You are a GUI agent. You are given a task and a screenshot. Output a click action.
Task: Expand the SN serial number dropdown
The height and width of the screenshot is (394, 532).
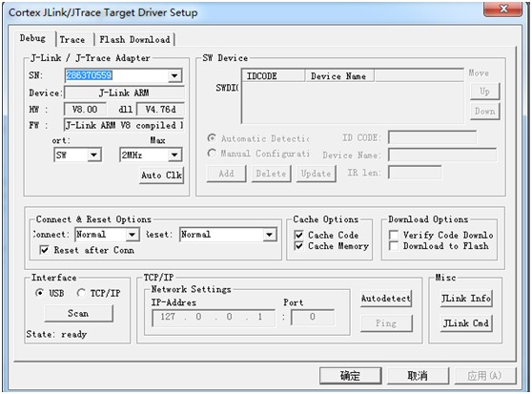174,75
